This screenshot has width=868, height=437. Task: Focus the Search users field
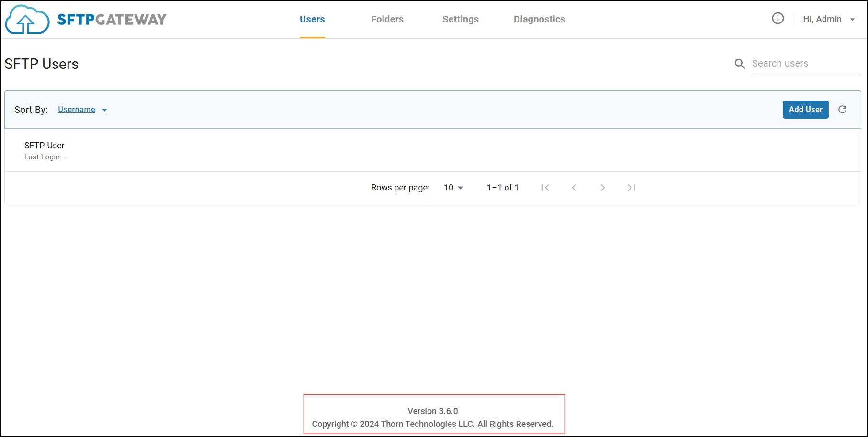(x=806, y=64)
